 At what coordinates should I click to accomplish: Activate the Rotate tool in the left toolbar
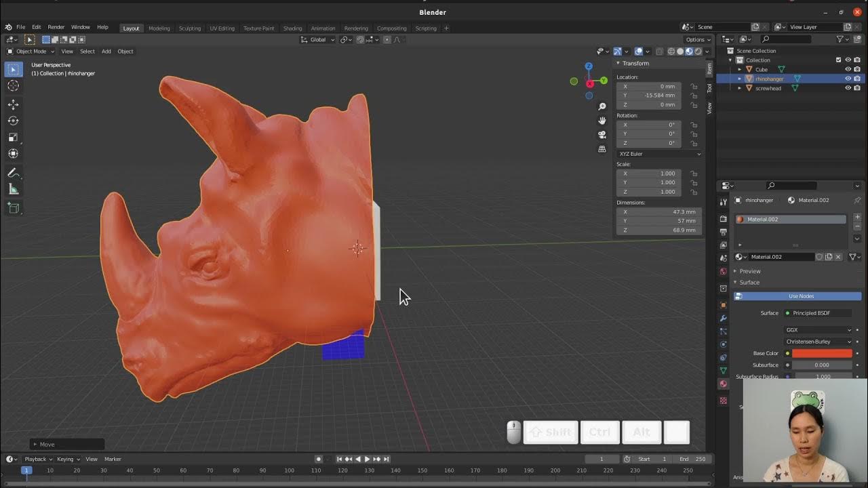13,121
